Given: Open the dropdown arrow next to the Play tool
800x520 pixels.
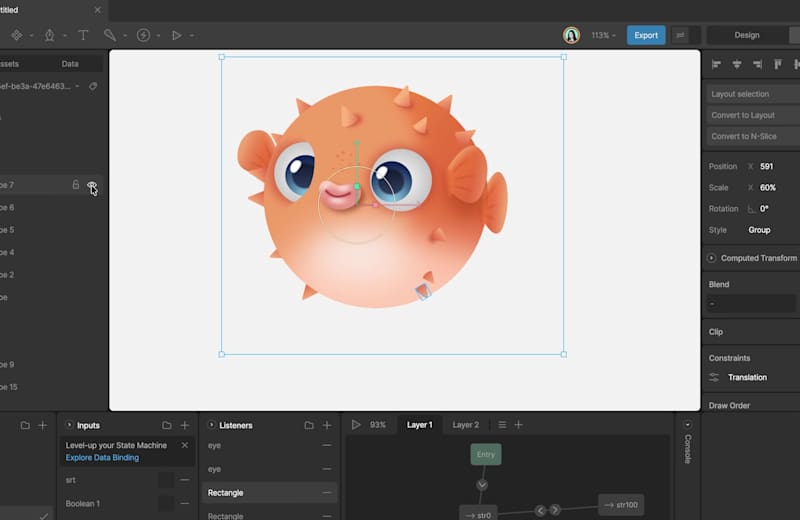Looking at the screenshot, I should [192, 36].
